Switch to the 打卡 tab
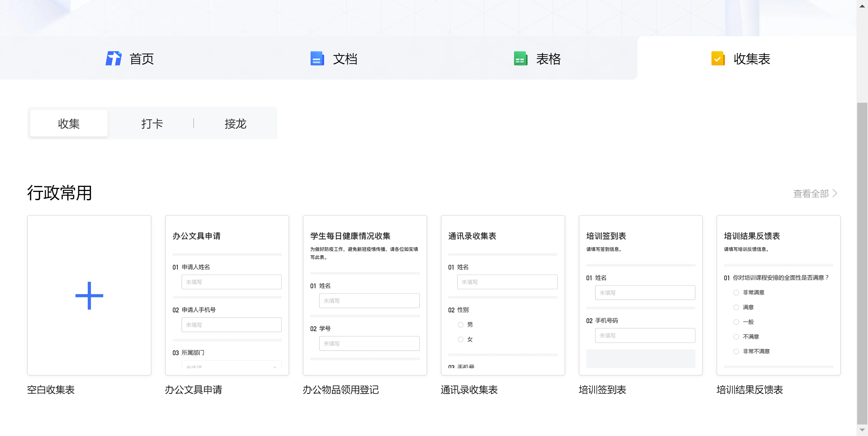868x436 pixels. pos(152,123)
